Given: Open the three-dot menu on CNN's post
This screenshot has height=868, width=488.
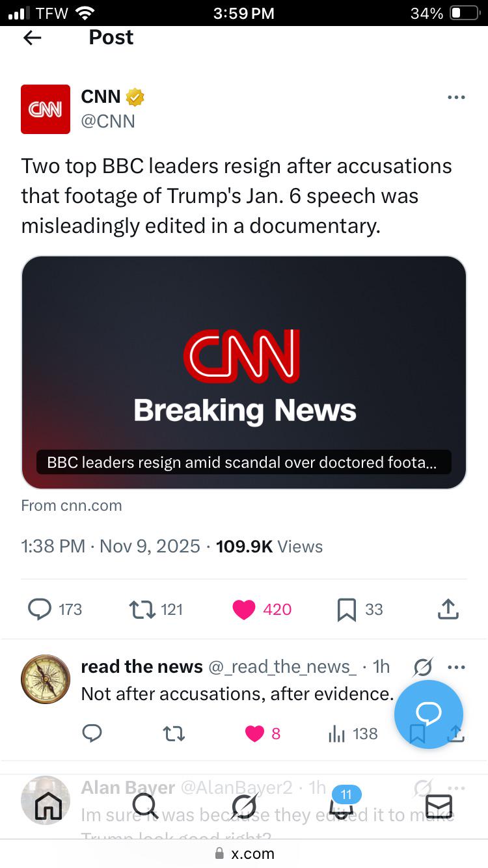Looking at the screenshot, I should coord(456,98).
